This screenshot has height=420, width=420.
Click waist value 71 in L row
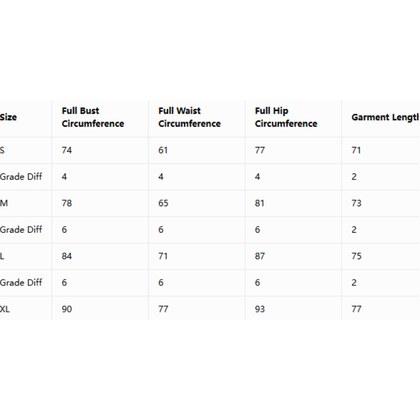pyautogui.click(x=163, y=256)
